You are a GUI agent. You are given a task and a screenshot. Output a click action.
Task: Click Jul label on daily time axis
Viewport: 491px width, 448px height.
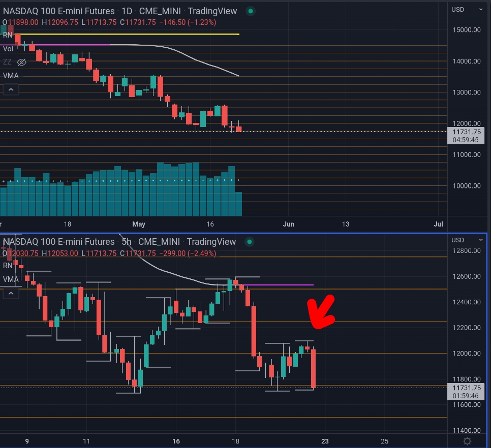438,225
